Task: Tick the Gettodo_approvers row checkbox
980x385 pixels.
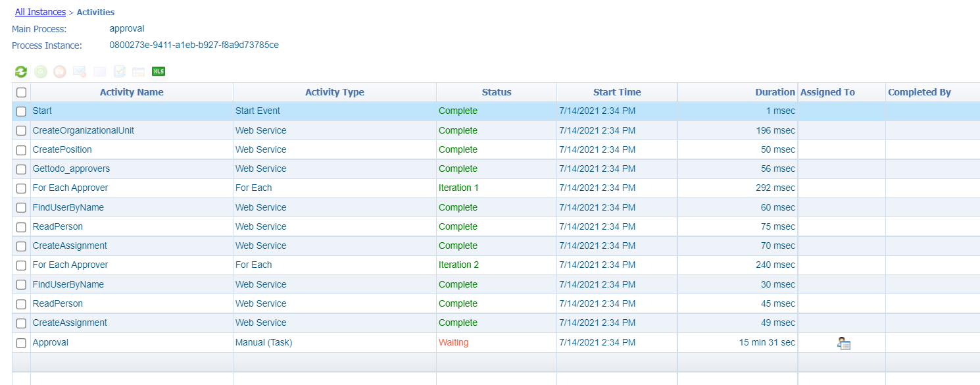Action: pyautogui.click(x=21, y=169)
